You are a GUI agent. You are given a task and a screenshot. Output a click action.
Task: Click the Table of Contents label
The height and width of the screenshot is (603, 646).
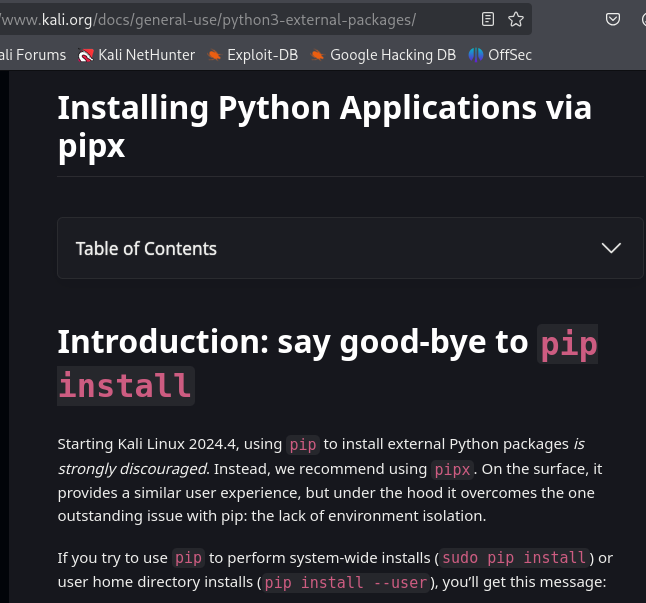pyautogui.click(x=146, y=249)
